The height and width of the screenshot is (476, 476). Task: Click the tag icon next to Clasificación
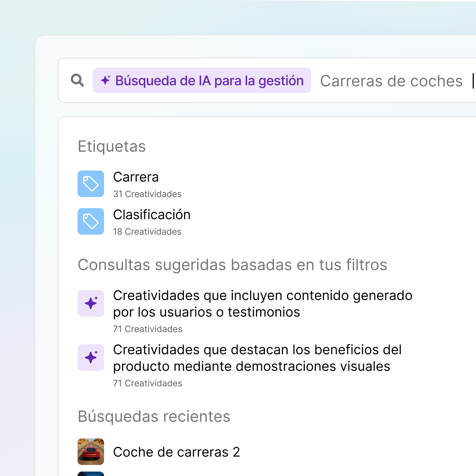91,221
